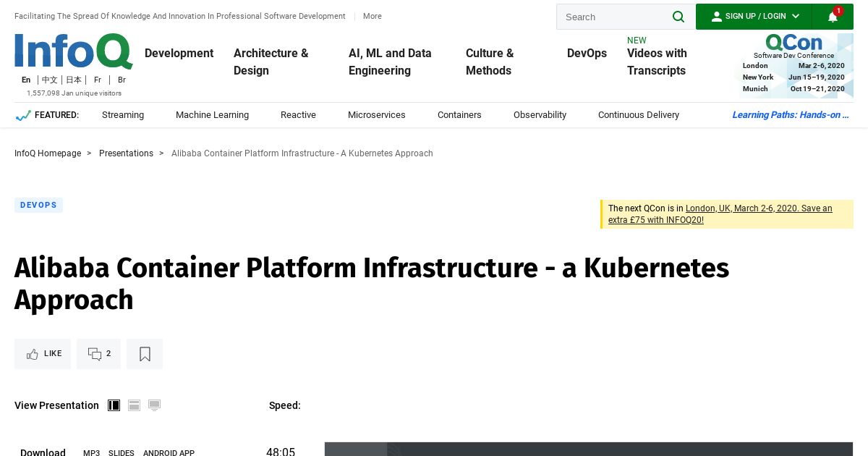Go to Presentations breadcrumb
This screenshot has height=456, width=868.
click(x=126, y=153)
